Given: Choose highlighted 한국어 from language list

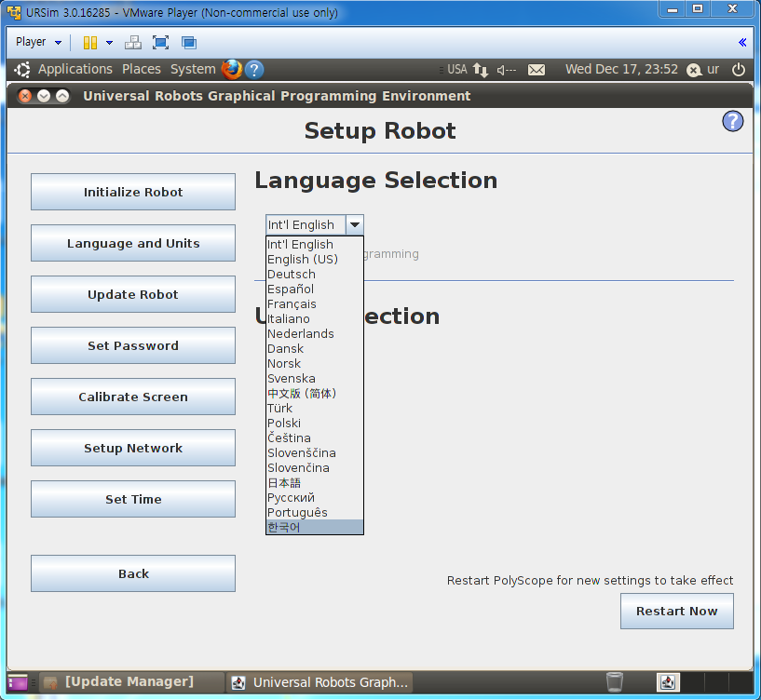Looking at the screenshot, I should coord(315,527).
